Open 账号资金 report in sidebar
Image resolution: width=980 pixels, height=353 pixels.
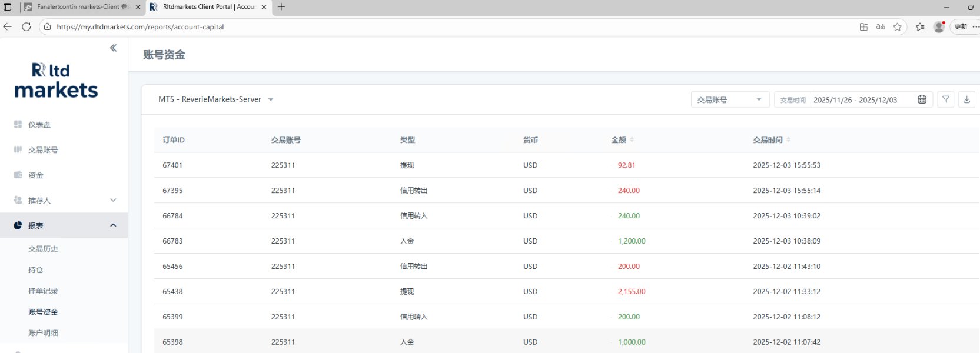pos(43,312)
